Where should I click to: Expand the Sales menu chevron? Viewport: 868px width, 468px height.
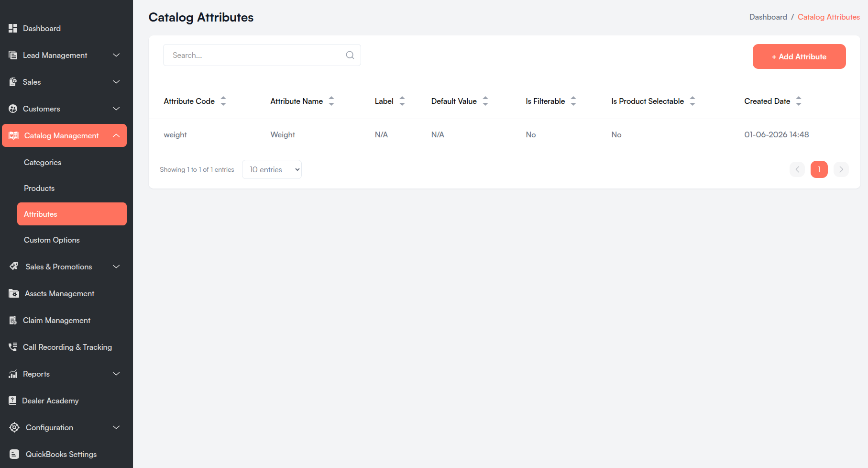click(116, 82)
